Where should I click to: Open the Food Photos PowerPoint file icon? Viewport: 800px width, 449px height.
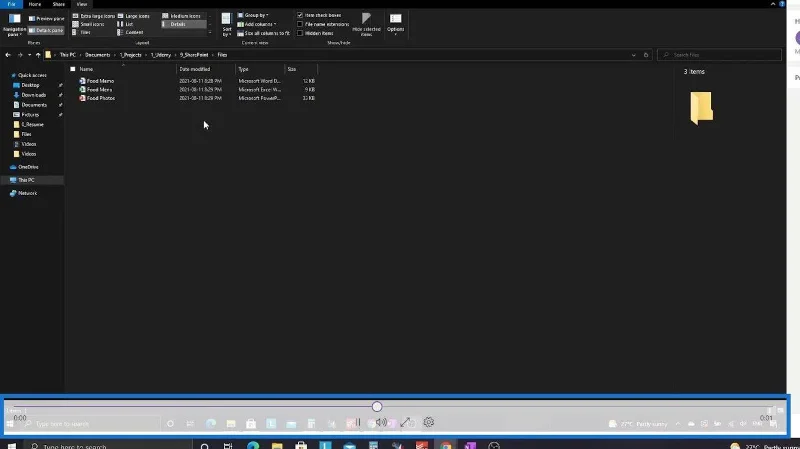pos(82,98)
